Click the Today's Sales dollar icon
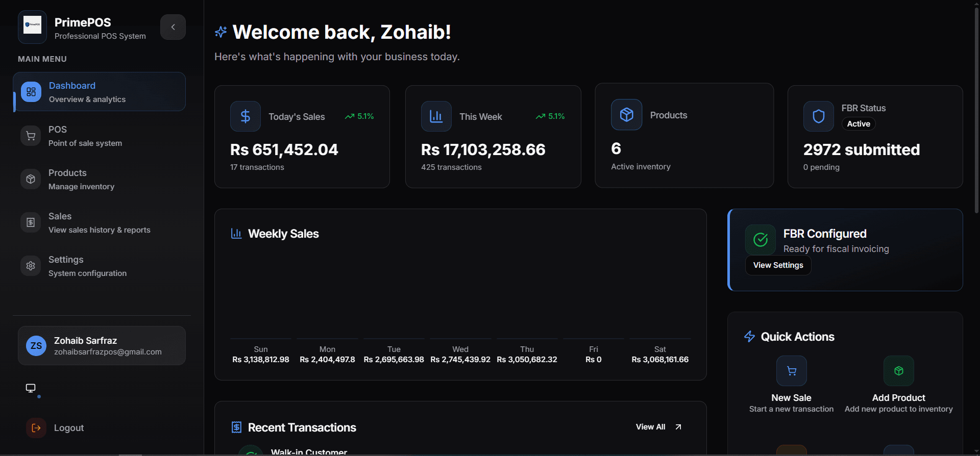The height and width of the screenshot is (456, 980). 245,116
